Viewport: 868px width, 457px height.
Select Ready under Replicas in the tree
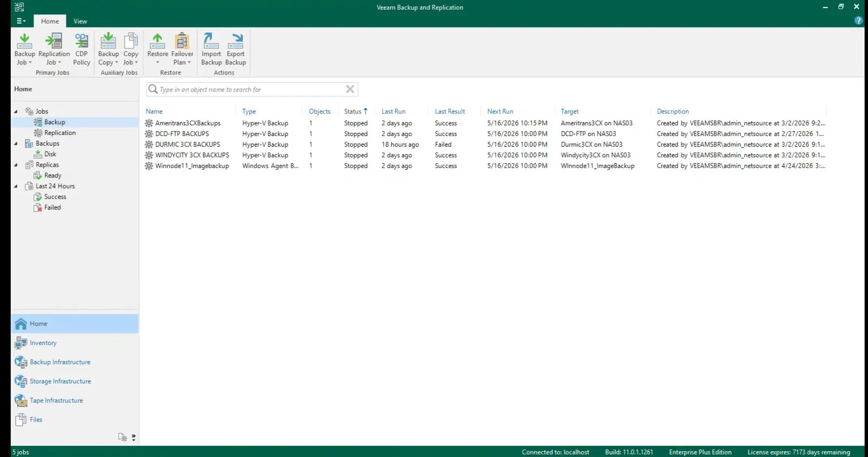[53, 176]
